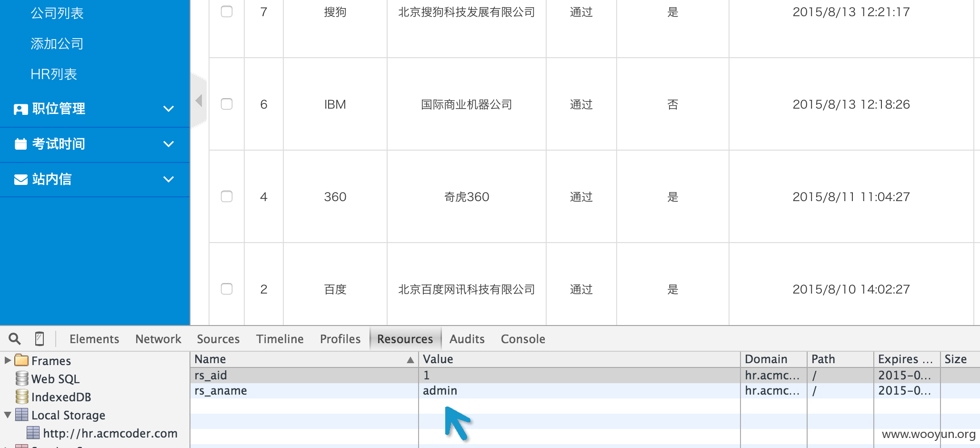Open the 站内信 menu section
Image resolution: width=980 pixels, height=448 pixels.
point(95,180)
